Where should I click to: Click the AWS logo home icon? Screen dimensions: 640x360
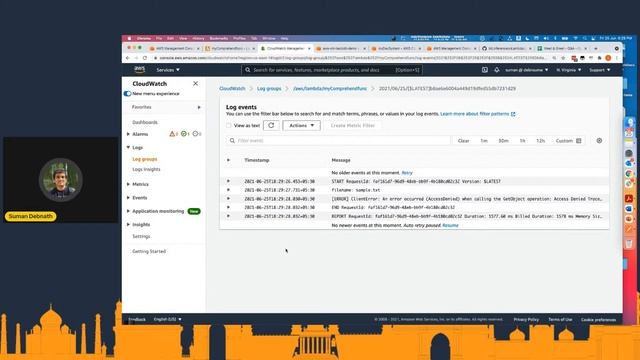[x=140, y=69]
